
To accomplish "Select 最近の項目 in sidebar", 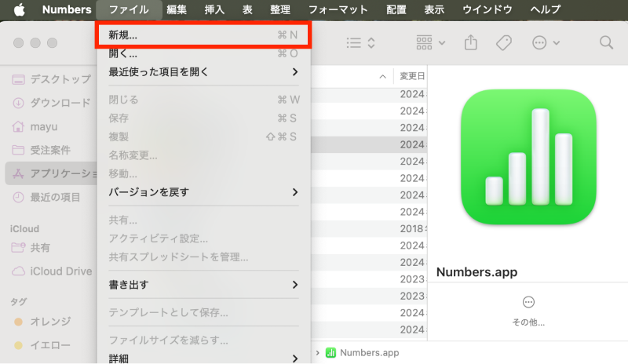I will pyautogui.click(x=52, y=197).
